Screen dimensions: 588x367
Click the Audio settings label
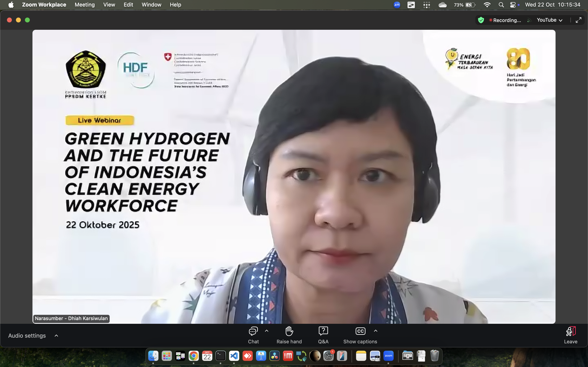coord(27,336)
